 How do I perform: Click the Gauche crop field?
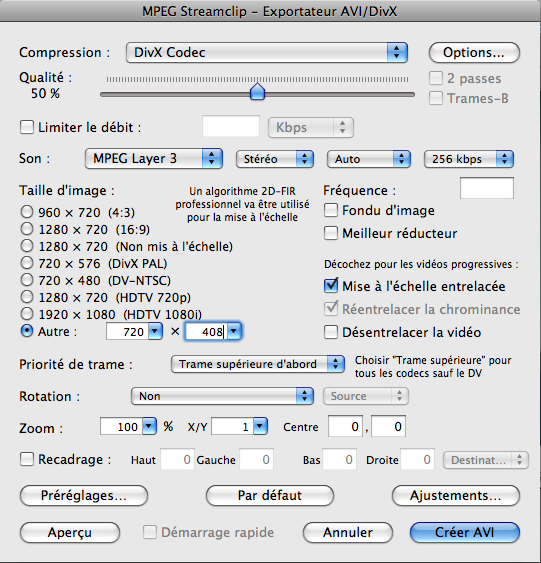256,459
